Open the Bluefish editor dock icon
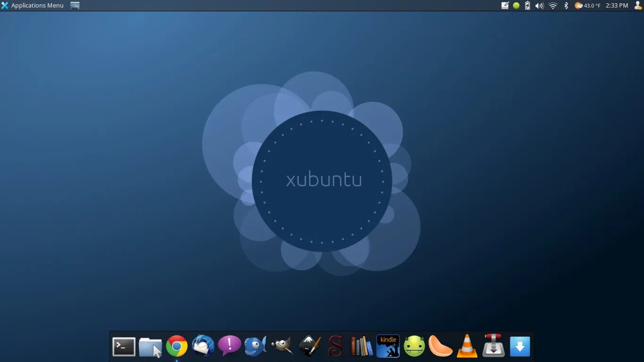Image resolution: width=644 pixels, height=362 pixels. (x=256, y=346)
